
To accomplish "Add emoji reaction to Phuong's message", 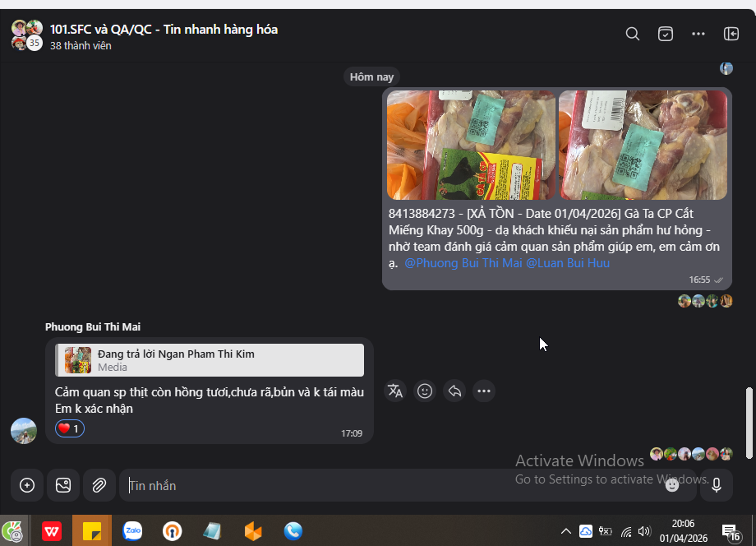I will click(425, 391).
